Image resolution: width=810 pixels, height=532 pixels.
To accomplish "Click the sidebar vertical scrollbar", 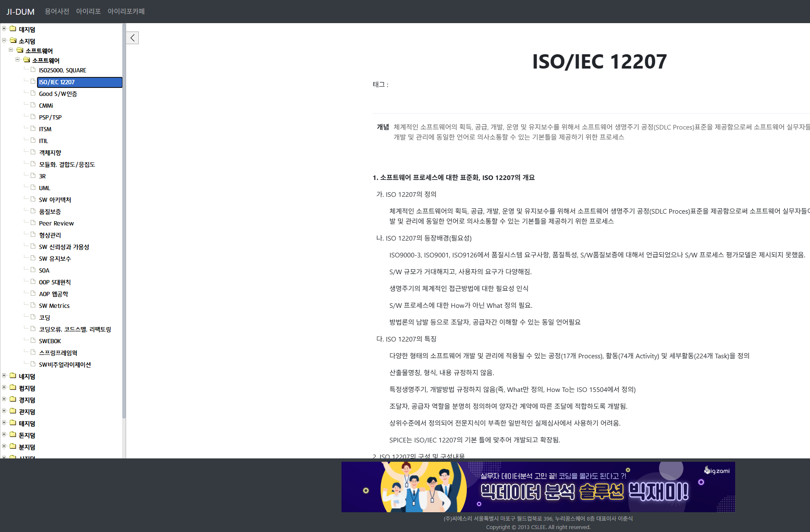I will point(124,210).
